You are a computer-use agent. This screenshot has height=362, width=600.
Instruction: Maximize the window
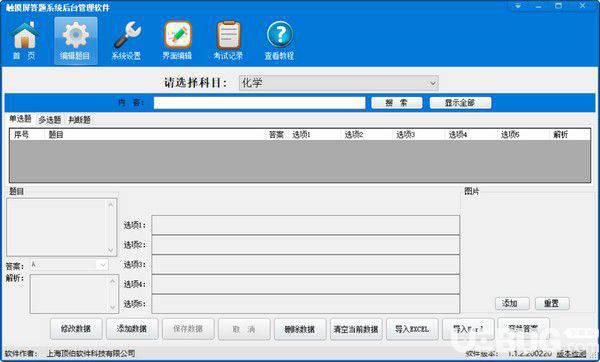559,6
